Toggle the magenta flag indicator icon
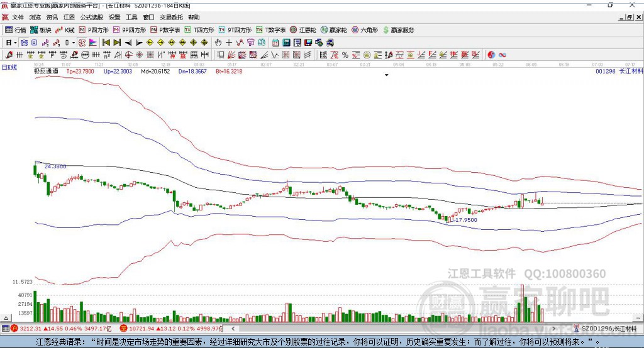The height and width of the screenshot is (348, 644). [x=93, y=43]
